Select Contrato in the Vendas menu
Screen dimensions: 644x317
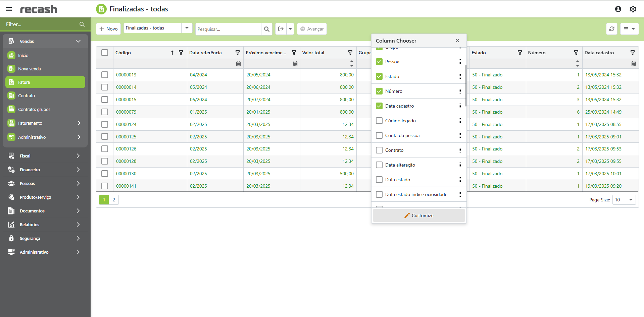click(x=27, y=96)
